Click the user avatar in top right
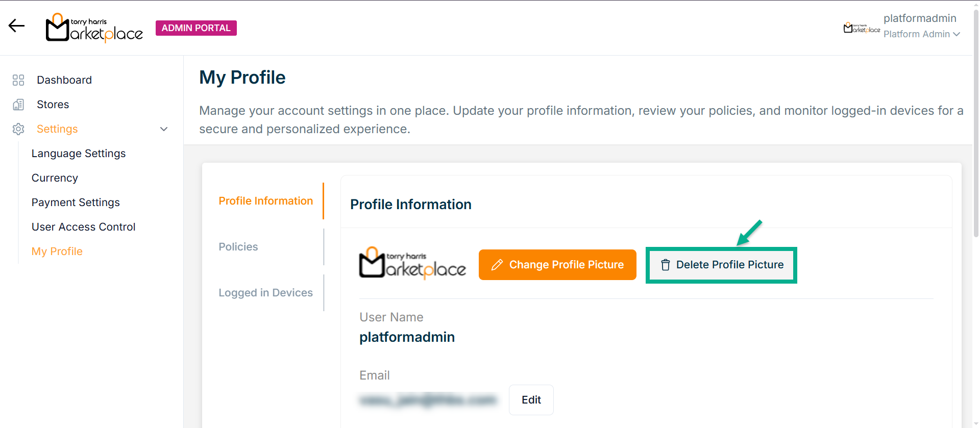This screenshot has width=980, height=428. click(x=862, y=28)
